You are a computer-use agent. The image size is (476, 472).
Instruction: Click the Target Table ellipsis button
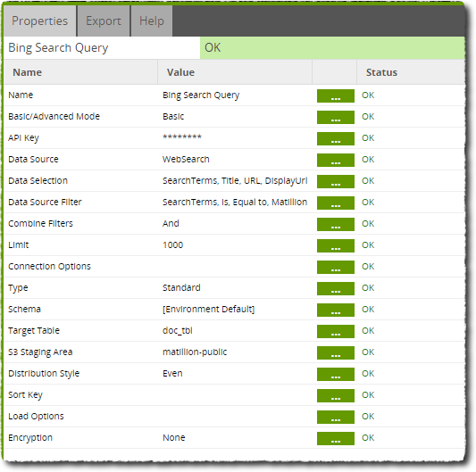[336, 331]
